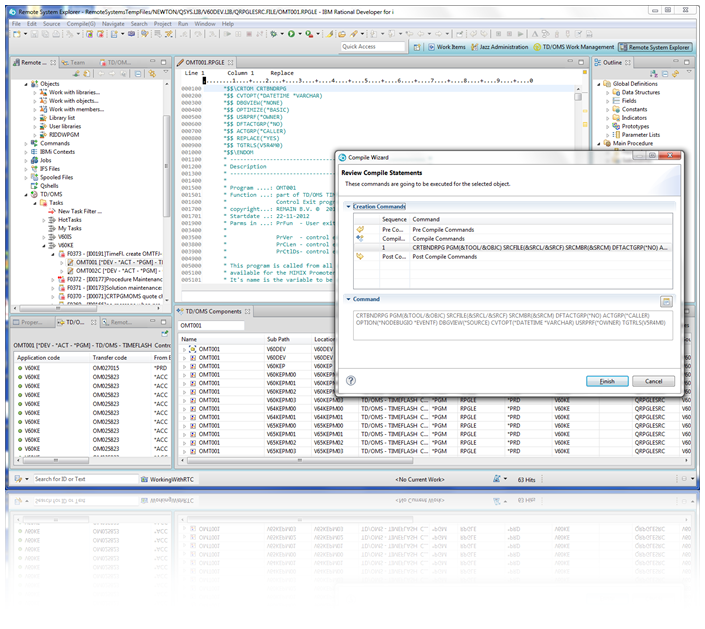Click Cancel in Compile Wizard

[653, 381]
